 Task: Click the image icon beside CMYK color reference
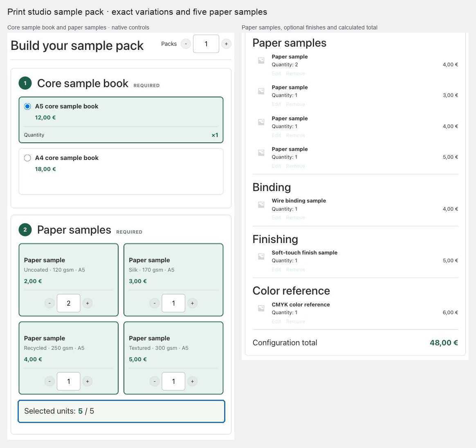(261, 308)
